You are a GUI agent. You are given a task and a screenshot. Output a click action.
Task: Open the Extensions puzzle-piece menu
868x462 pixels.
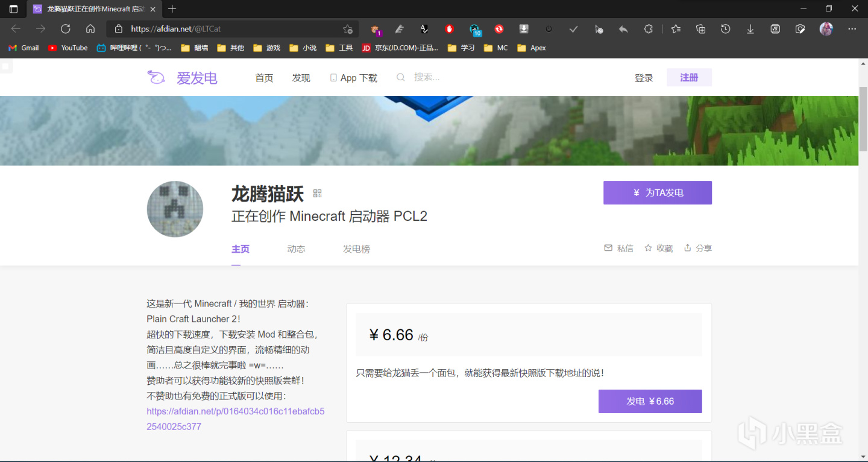(x=649, y=28)
